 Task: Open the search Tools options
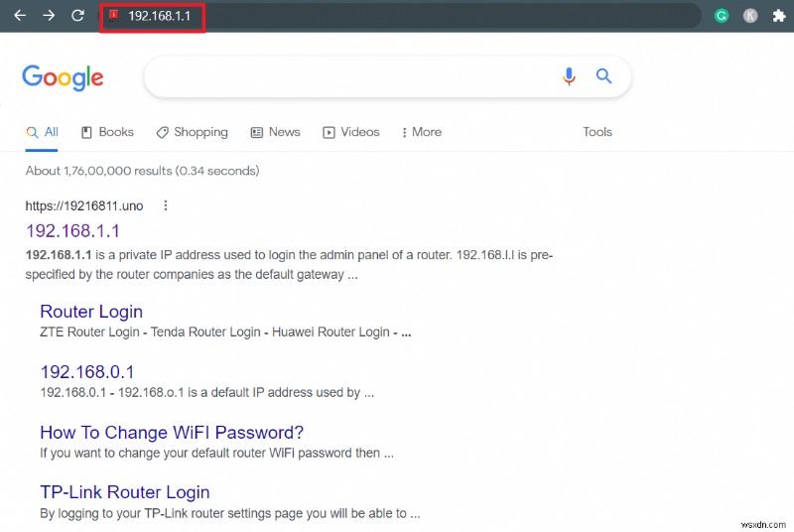click(x=597, y=132)
